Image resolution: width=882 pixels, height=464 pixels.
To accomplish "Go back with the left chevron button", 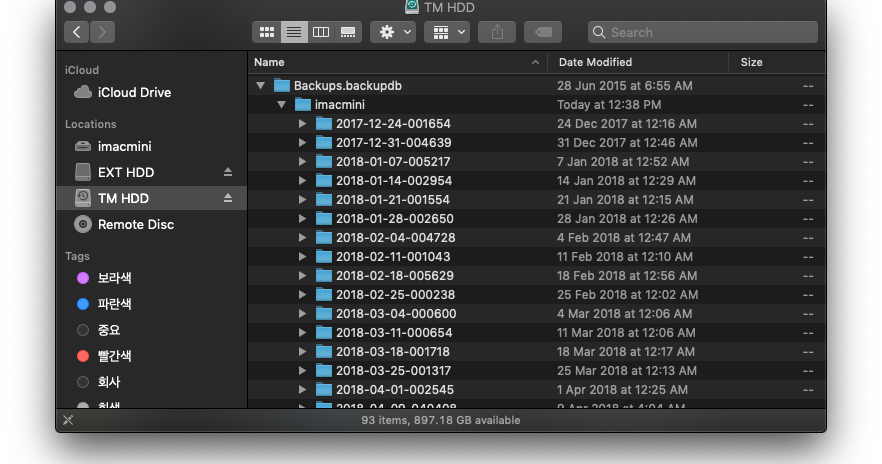I will click(76, 32).
